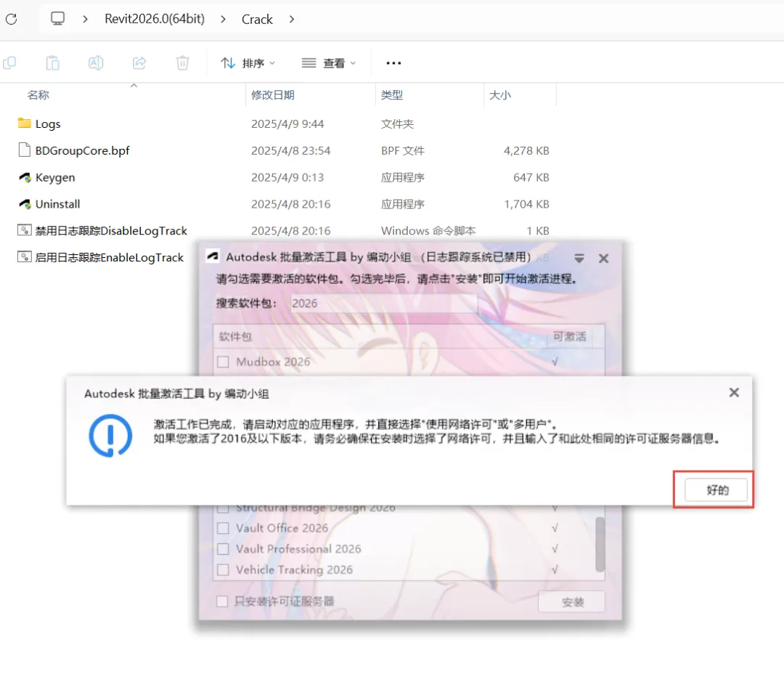Click the Autodesk logo in activation tool title
The image size is (784, 674).
pyautogui.click(x=213, y=256)
